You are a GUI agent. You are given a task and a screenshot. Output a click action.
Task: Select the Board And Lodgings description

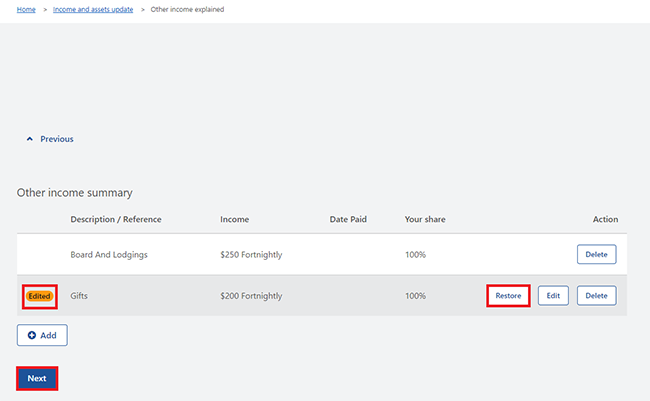coord(109,255)
